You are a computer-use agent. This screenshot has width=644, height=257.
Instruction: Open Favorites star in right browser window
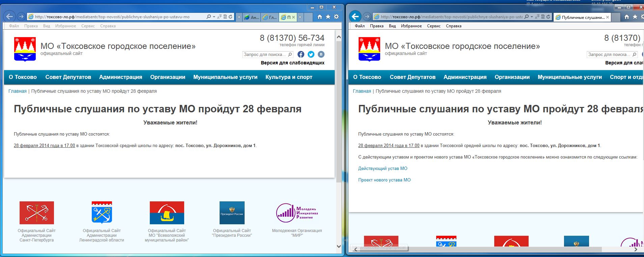coord(635,17)
